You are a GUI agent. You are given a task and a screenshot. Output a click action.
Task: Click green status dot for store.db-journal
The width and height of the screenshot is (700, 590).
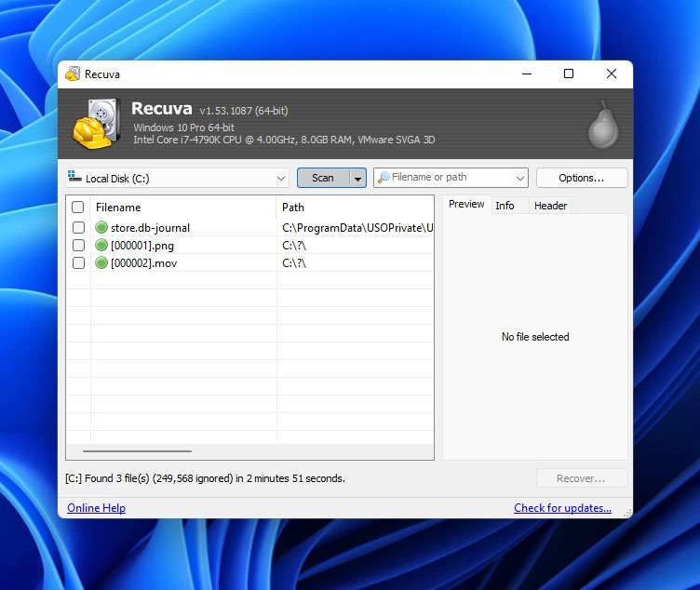coord(101,227)
